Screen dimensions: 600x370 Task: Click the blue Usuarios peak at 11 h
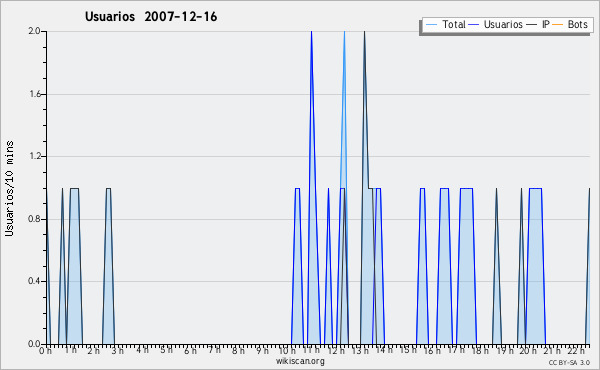click(311, 32)
